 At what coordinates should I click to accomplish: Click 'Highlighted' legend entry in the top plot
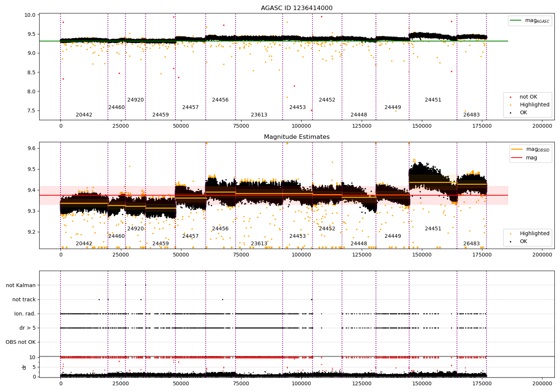point(534,105)
